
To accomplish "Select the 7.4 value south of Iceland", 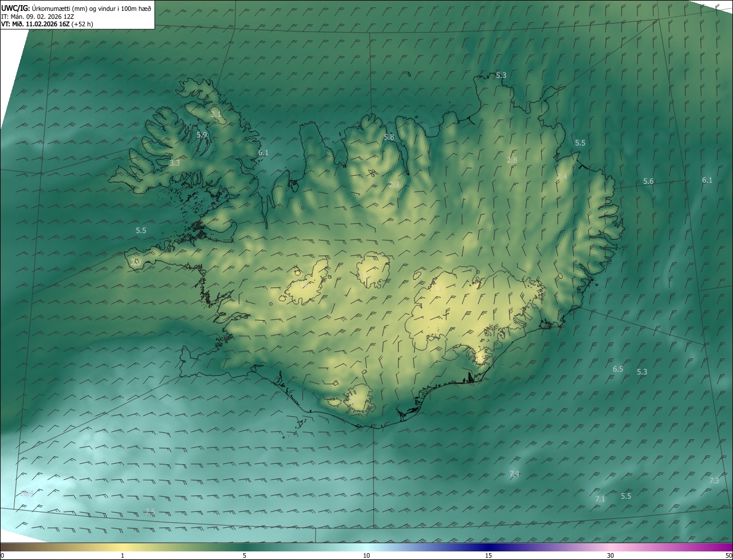I will (514, 474).
